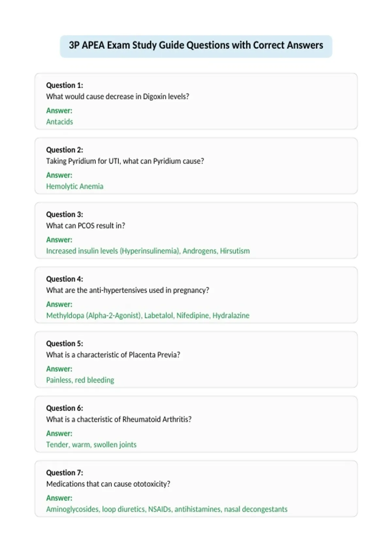The height and width of the screenshot is (556, 392).
Task: Click the study guide title banner
Action: 196,46
